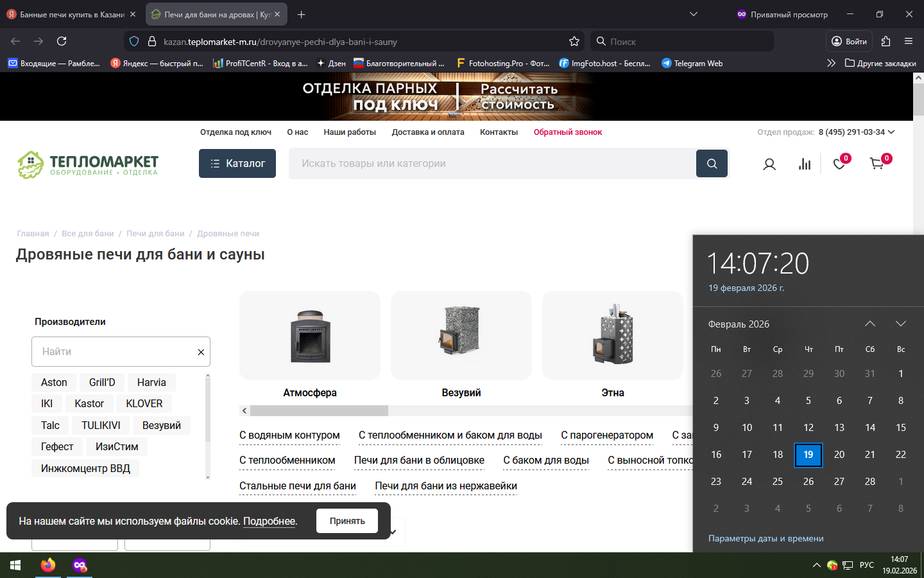The image size is (924, 578).
Task: Show the tracking protection shield info
Action: (x=134, y=42)
